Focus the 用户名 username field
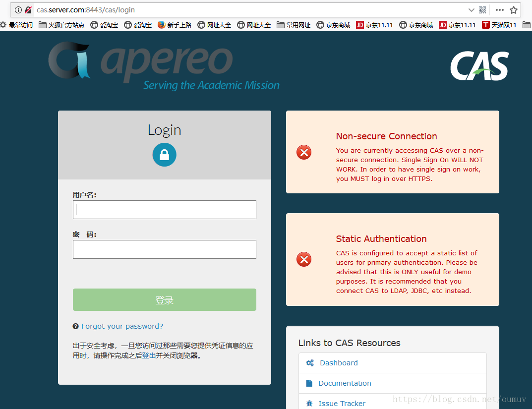The image size is (532, 409). [x=165, y=210]
